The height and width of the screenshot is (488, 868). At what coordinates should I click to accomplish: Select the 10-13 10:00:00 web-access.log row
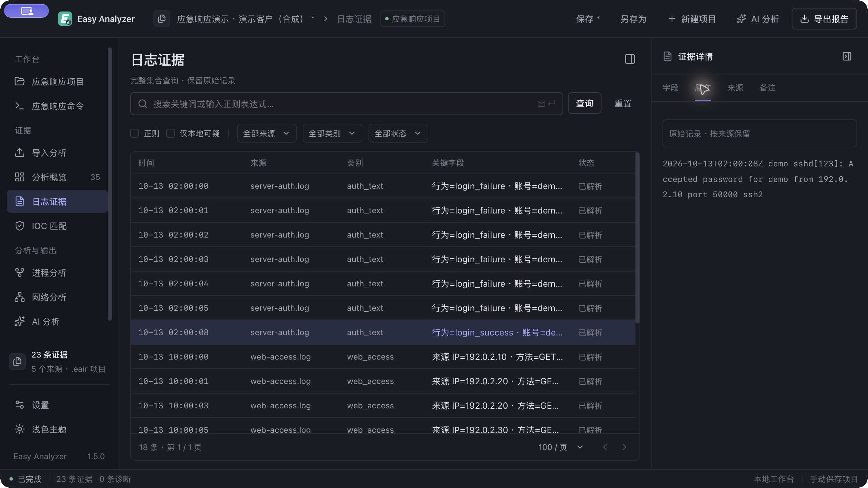click(x=383, y=357)
